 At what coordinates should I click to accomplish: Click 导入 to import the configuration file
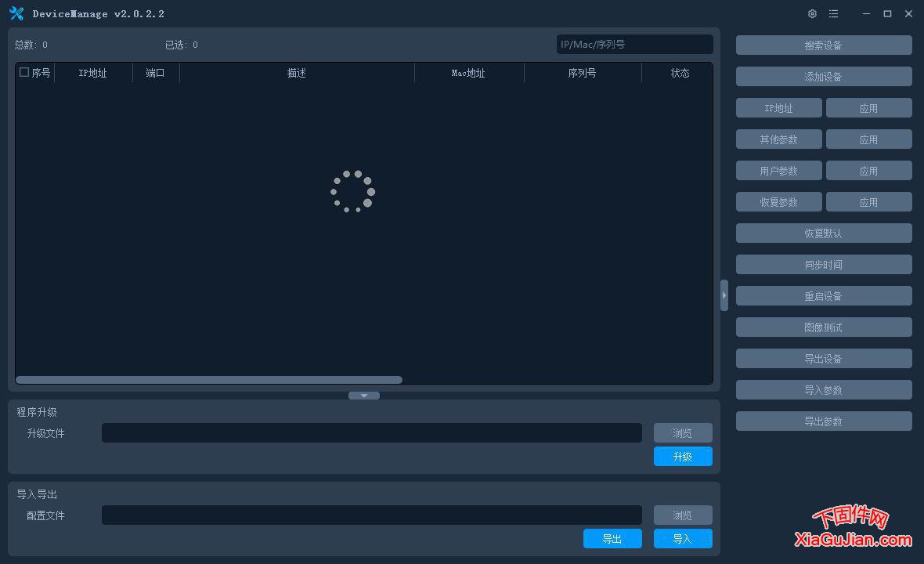pyautogui.click(x=682, y=538)
